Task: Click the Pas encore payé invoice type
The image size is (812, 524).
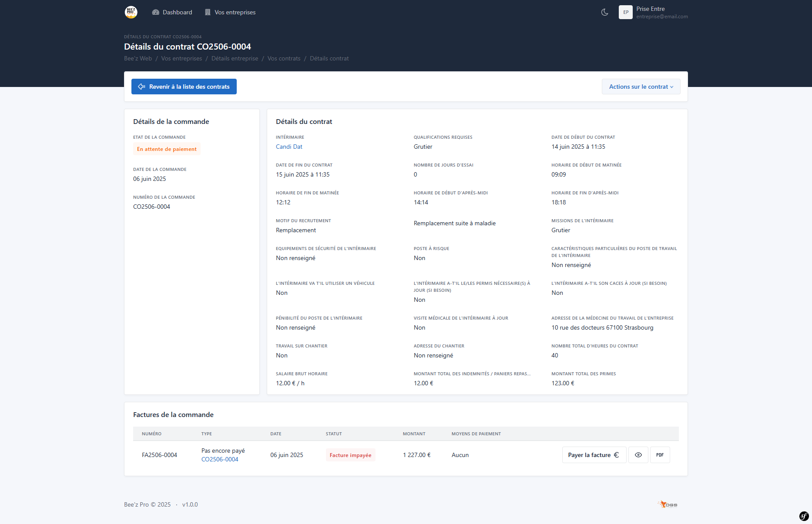Action: [x=223, y=451]
